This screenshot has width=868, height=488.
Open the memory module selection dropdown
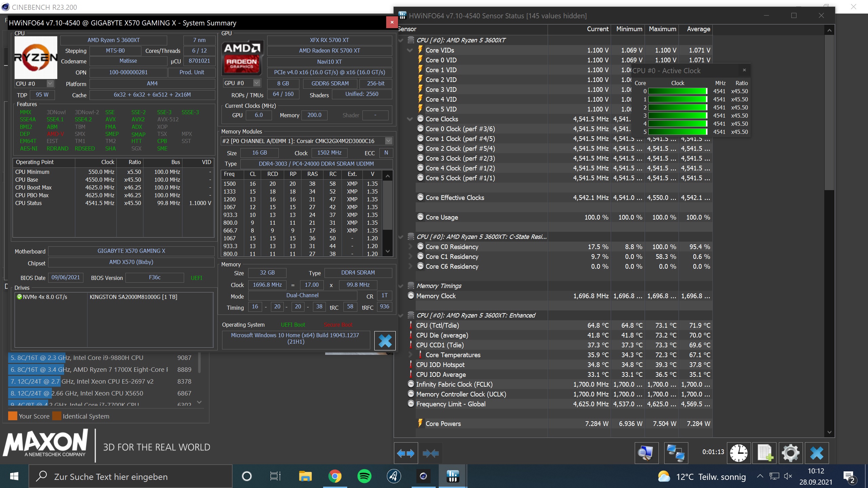pyautogui.click(x=389, y=141)
